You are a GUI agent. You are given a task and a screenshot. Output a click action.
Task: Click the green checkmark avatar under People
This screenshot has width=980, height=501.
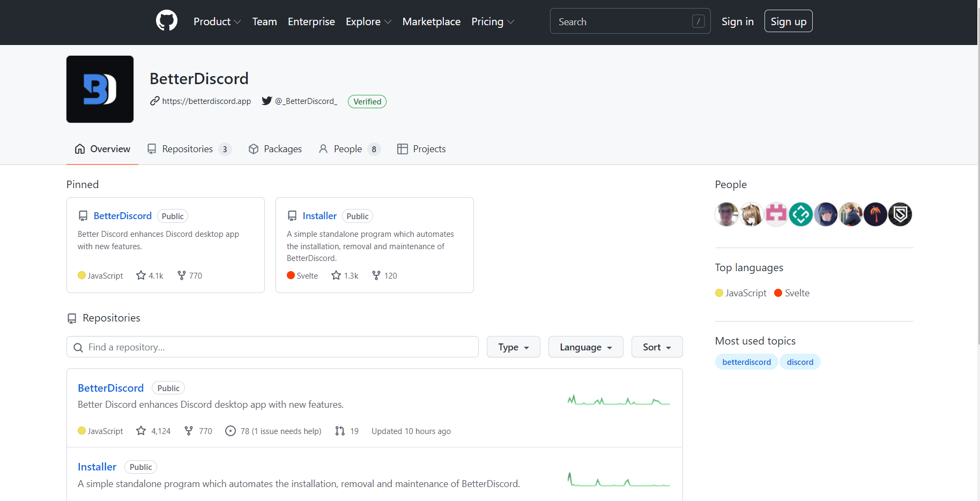click(x=800, y=214)
